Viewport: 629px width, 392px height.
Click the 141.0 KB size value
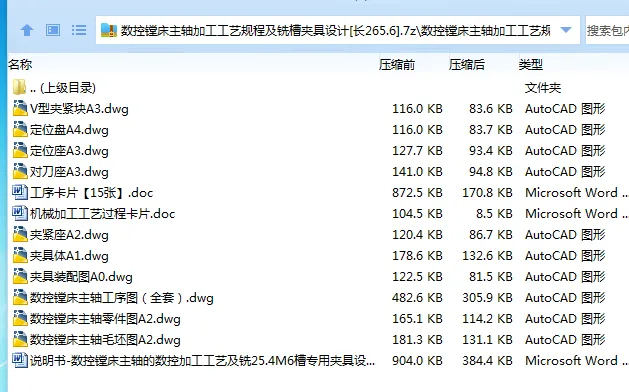(417, 172)
